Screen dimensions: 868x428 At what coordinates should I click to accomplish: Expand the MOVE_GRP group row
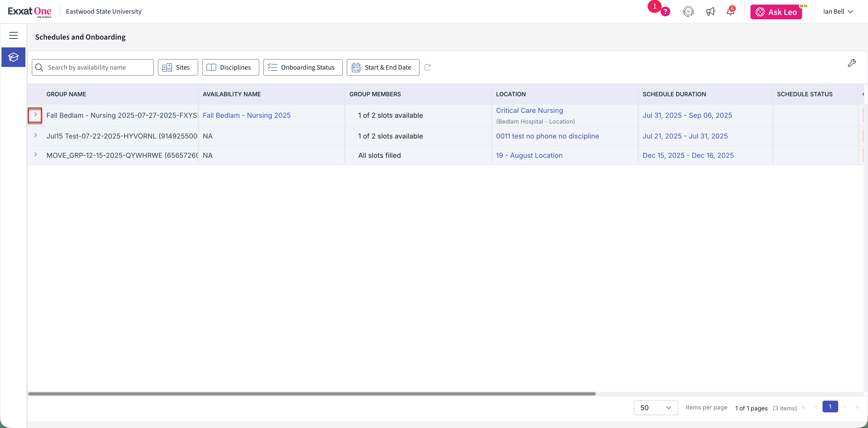(x=35, y=155)
